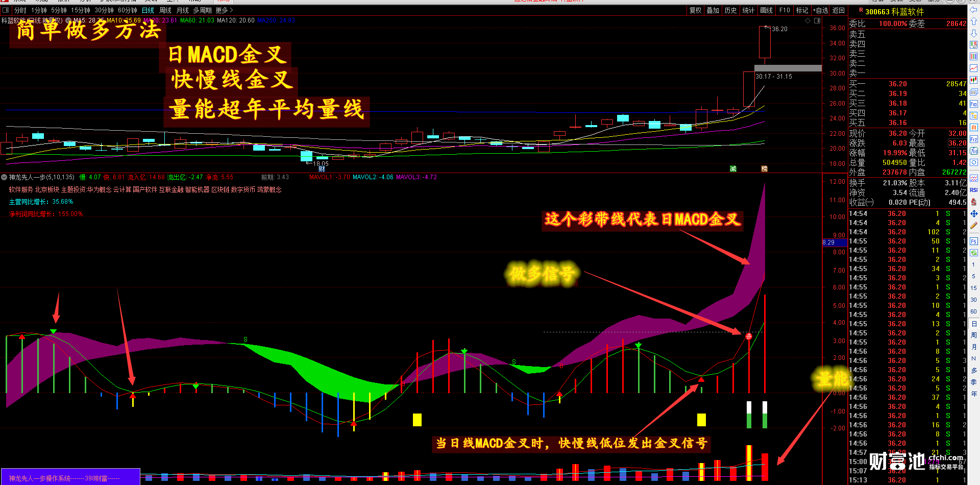Switch sidebar period to 年
980x485 pixels.
[x=973, y=394]
